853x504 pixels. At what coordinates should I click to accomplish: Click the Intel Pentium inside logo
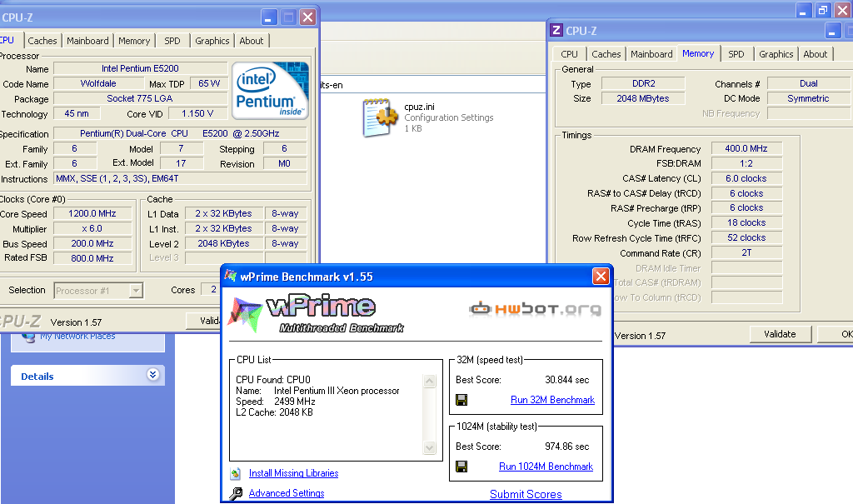tap(271, 91)
